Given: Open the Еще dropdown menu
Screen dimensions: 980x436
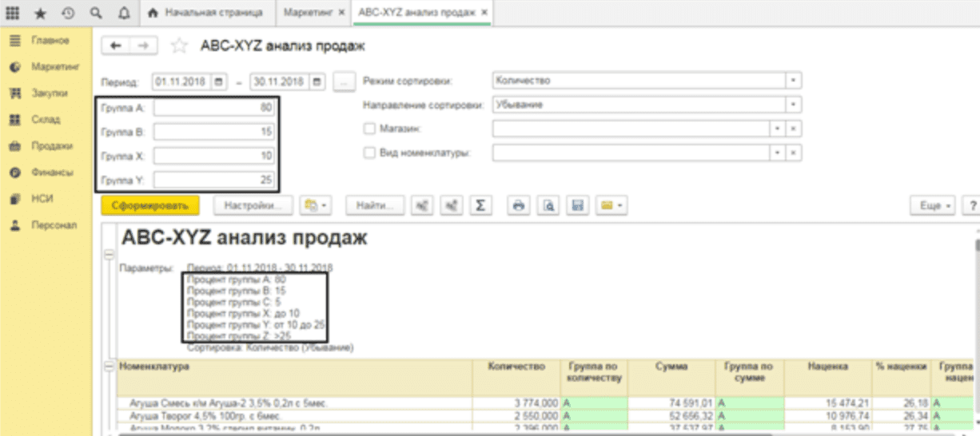Looking at the screenshot, I should pos(934,206).
